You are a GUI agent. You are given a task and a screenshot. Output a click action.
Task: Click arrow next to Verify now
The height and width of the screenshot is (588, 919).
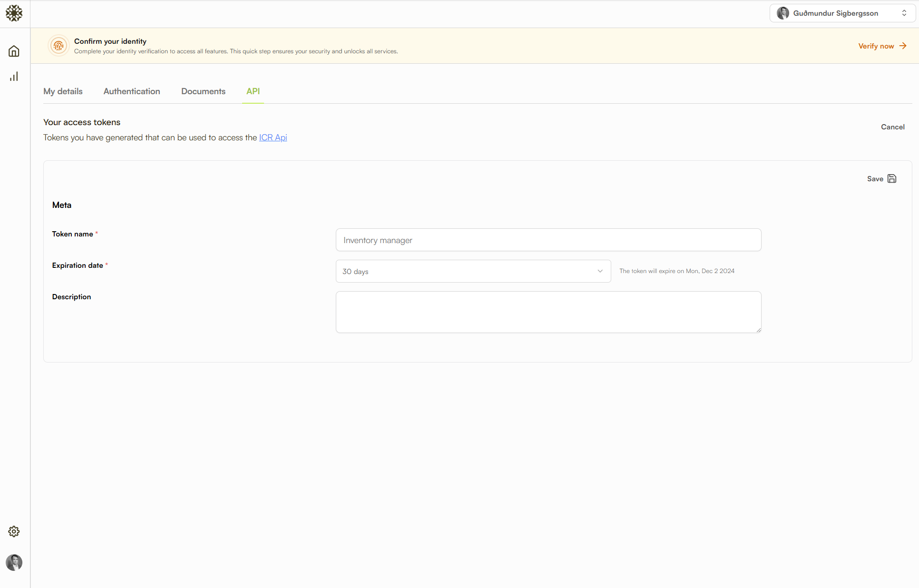[x=903, y=46]
